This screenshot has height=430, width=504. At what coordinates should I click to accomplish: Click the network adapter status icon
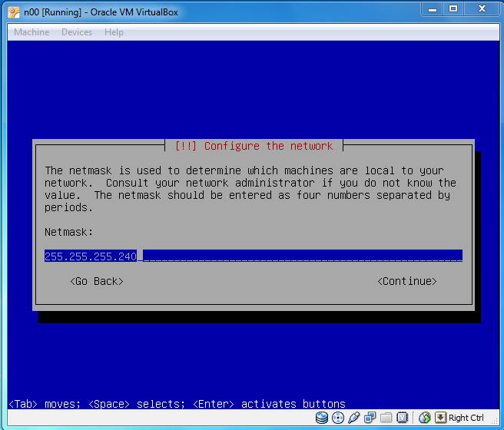coord(370,418)
